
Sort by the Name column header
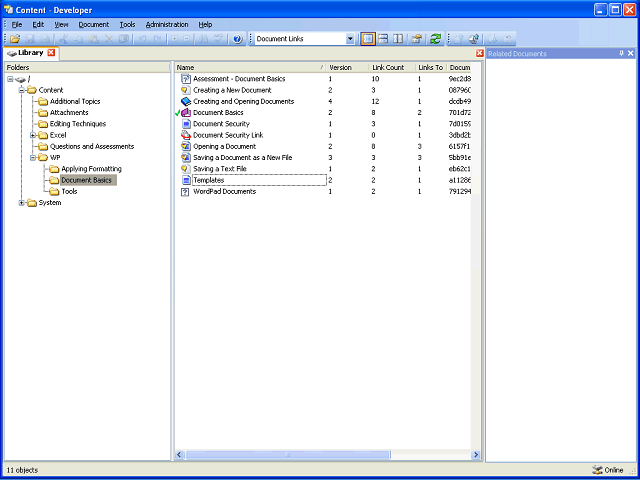tap(250, 68)
